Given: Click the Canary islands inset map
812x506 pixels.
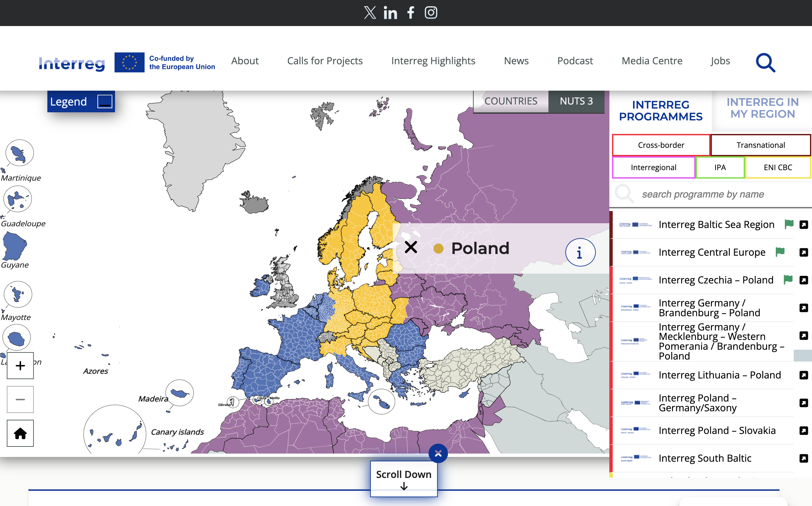Looking at the screenshot, I should (x=115, y=430).
